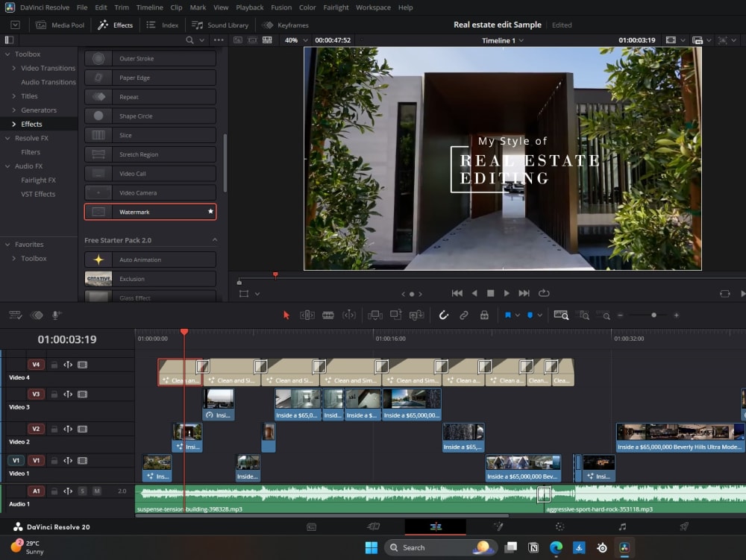Click Detail Zoom icon

tap(583, 315)
